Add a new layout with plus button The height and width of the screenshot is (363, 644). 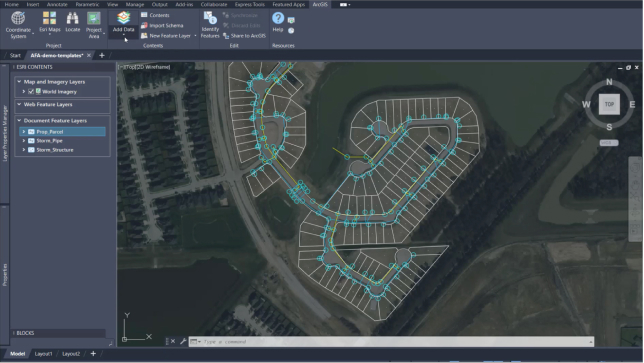click(93, 354)
